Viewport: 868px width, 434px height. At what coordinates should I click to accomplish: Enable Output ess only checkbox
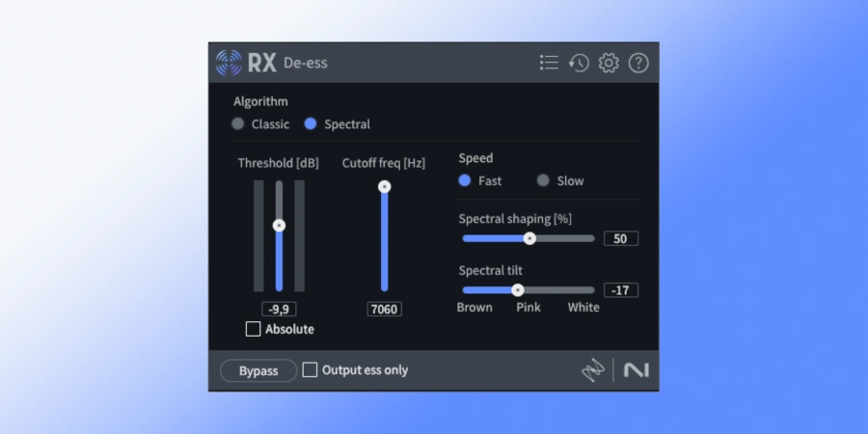(310, 369)
